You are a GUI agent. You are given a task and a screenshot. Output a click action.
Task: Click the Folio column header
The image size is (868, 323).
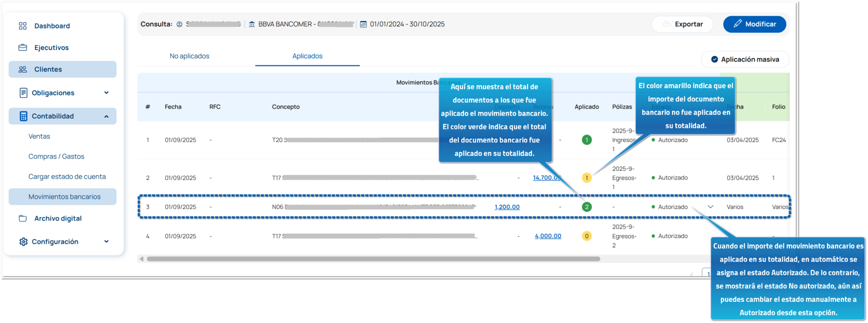click(778, 107)
